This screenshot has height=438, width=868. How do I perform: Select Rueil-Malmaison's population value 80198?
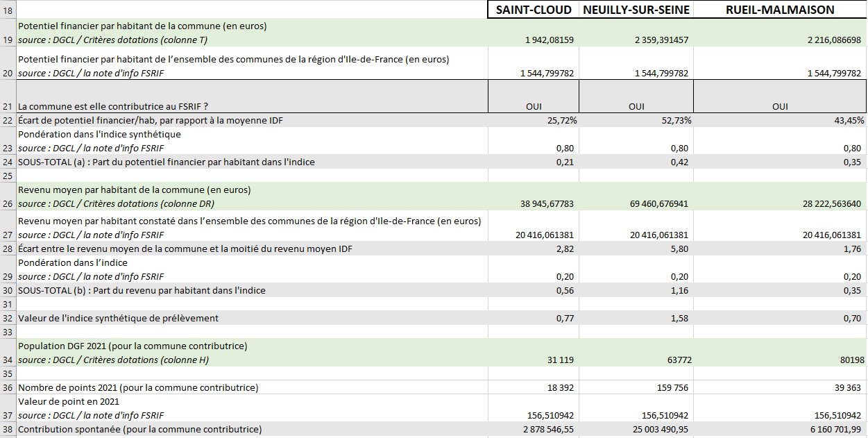click(x=780, y=360)
